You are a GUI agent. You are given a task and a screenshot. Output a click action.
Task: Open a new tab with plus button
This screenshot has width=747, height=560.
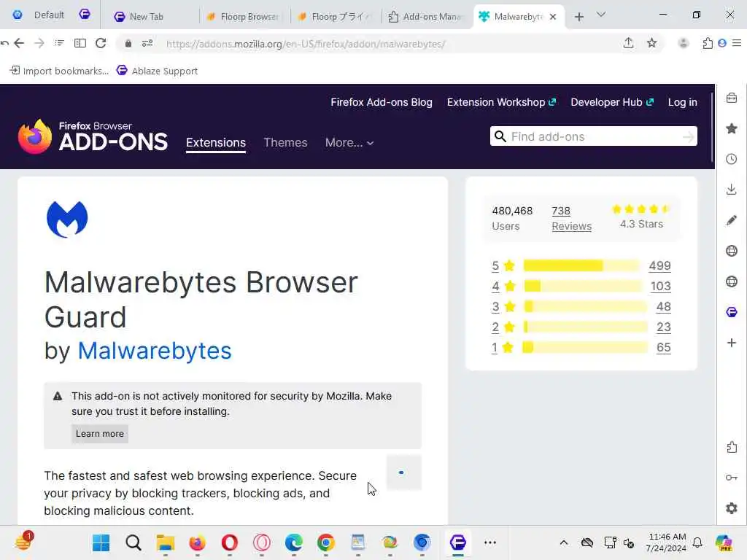(x=578, y=17)
